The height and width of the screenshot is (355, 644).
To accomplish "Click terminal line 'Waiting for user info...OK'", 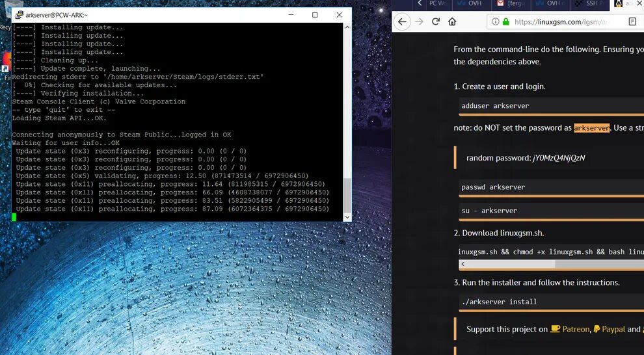I will (x=66, y=143).
